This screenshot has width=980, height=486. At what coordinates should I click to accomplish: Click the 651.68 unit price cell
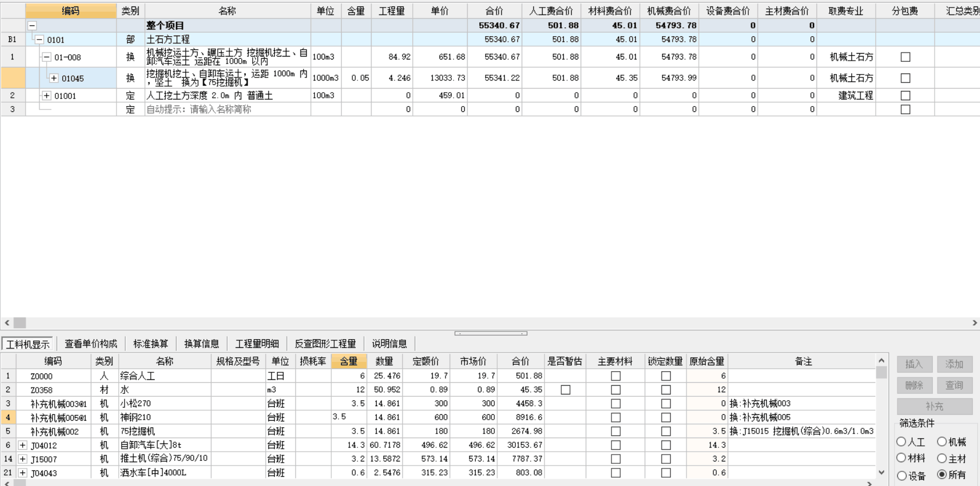[x=440, y=57]
